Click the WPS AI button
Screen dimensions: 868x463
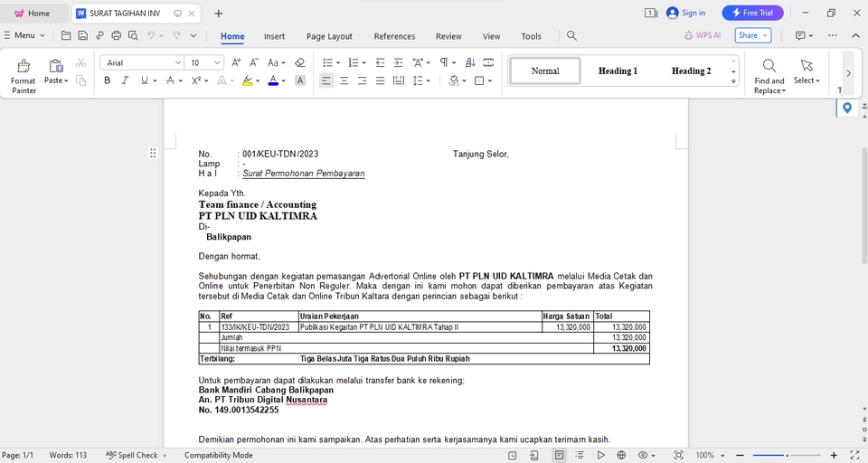click(703, 35)
